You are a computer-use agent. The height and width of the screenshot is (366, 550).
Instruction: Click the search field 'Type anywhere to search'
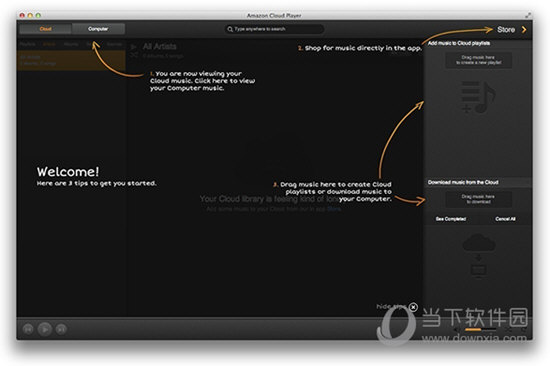click(x=274, y=29)
